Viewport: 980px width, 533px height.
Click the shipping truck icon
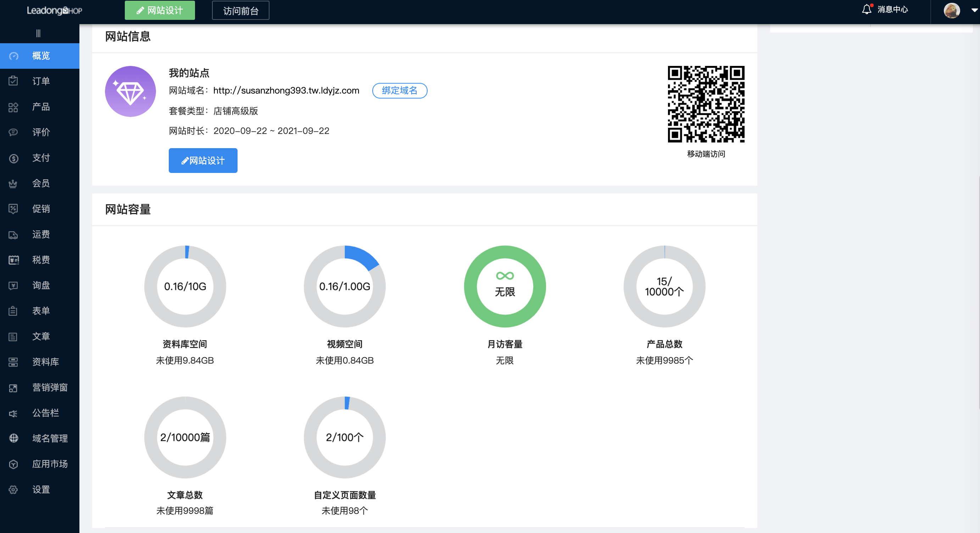pyautogui.click(x=13, y=235)
